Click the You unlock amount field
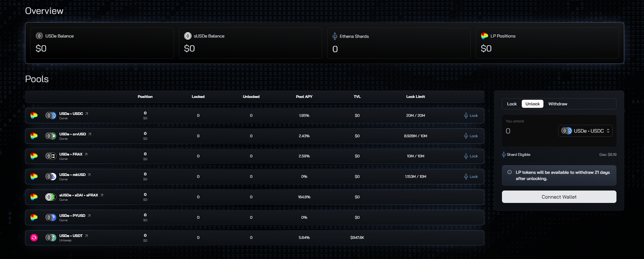644x259 pixels. [529, 131]
